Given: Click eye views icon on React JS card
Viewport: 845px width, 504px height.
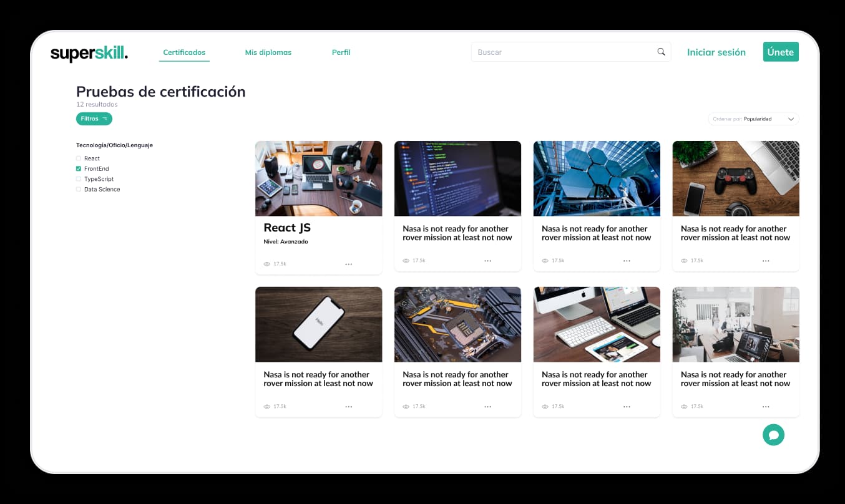Looking at the screenshot, I should click(267, 264).
